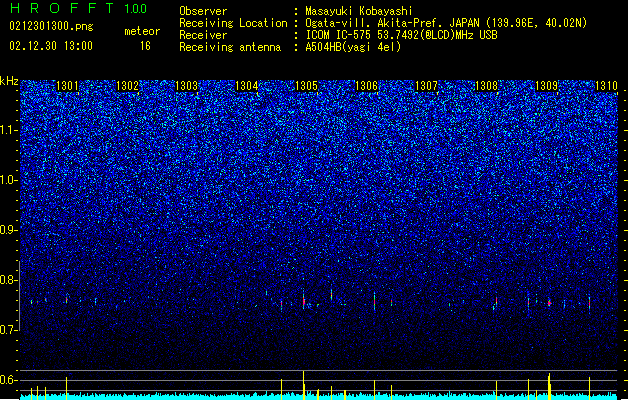Click the 1304 time marker

246,86
